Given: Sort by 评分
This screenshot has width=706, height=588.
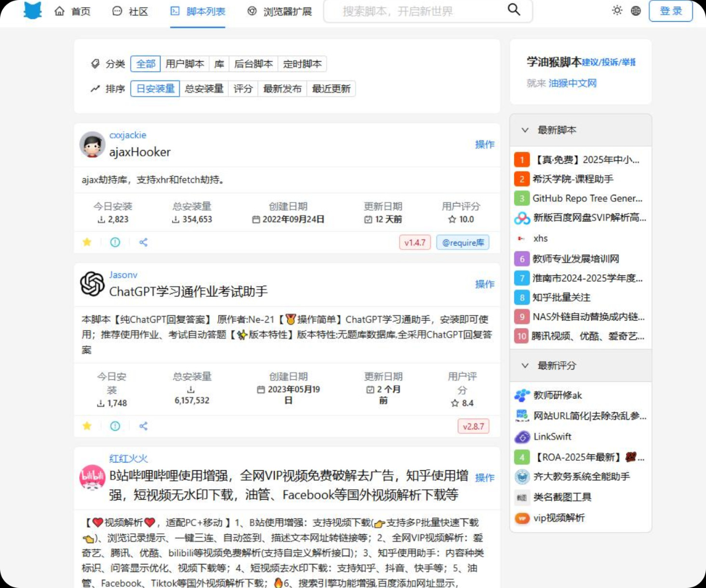Looking at the screenshot, I should [243, 89].
